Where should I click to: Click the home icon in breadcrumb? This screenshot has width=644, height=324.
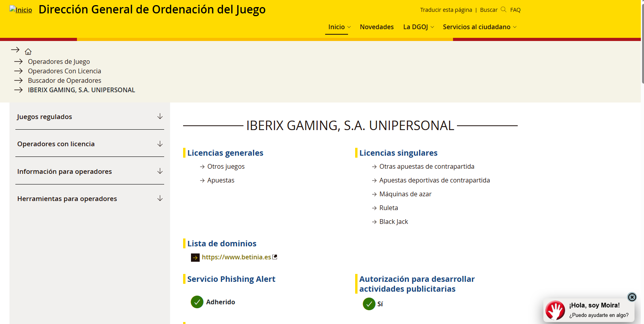click(x=28, y=52)
